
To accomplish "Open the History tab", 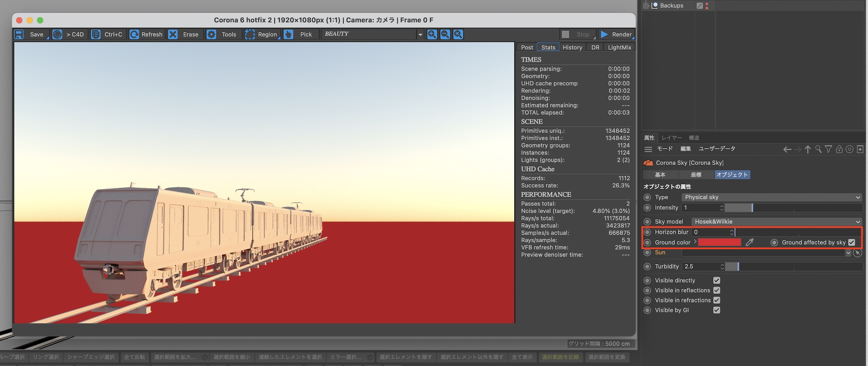I will pyautogui.click(x=572, y=47).
